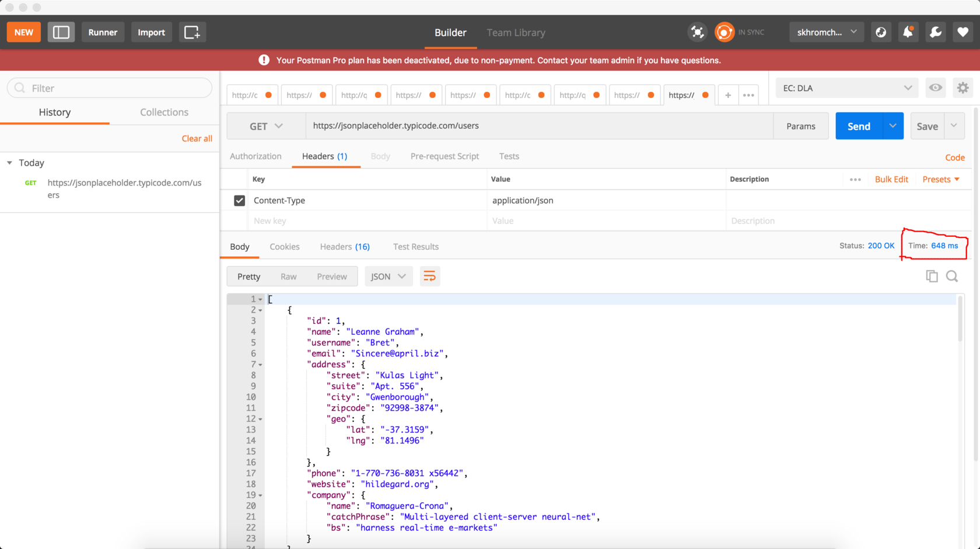This screenshot has width=980, height=549.
Task: Open settings with the wrench icon
Action: (x=936, y=32)
